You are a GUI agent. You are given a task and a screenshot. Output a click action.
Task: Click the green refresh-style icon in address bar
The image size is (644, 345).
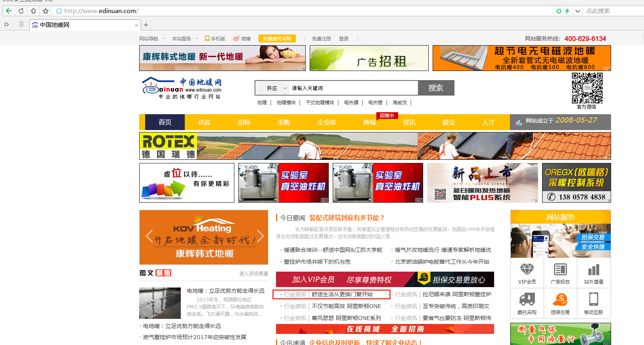[x=559, y=11]
